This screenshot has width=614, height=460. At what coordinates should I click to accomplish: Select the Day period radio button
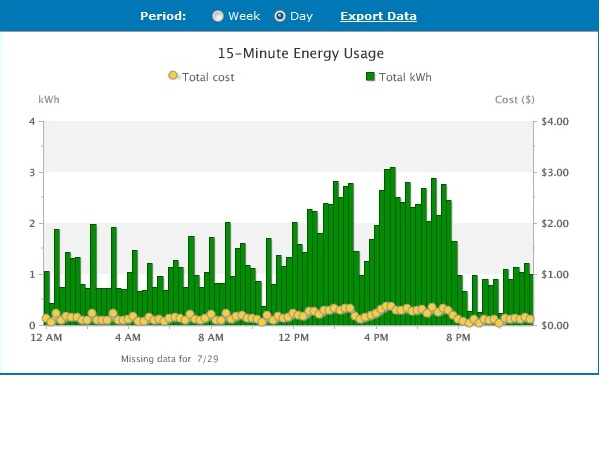(280, 16)
